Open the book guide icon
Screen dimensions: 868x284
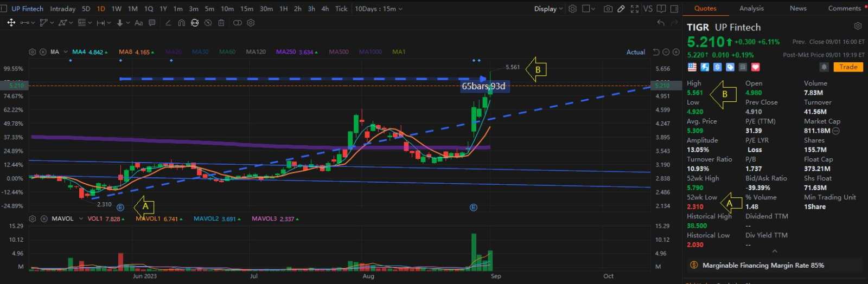tap(661, 9)
